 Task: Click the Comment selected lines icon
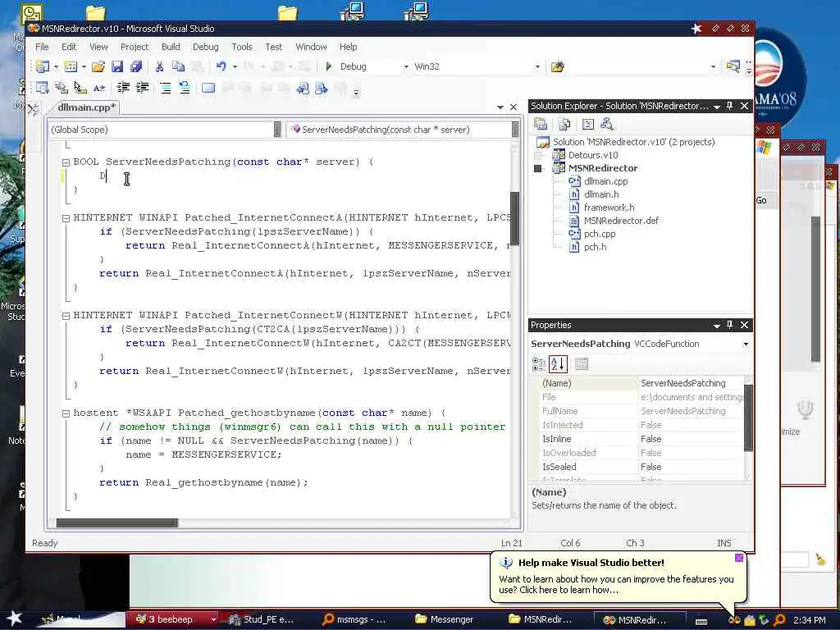[166, 88]
